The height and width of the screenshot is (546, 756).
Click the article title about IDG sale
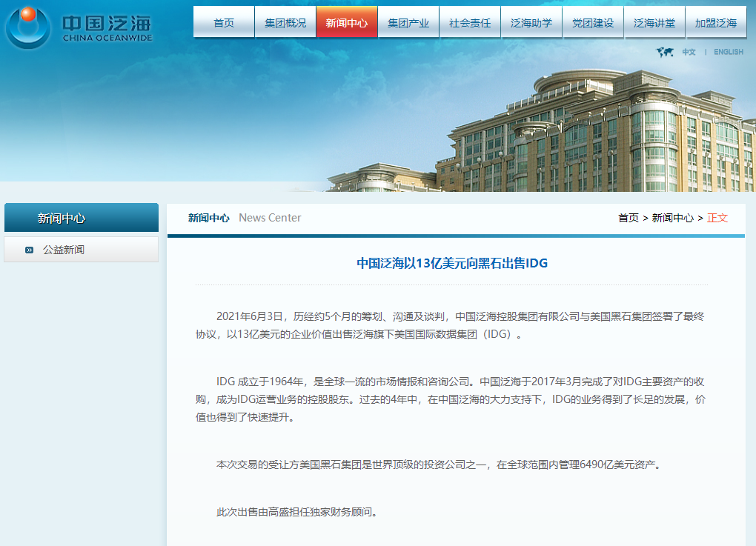451,263
